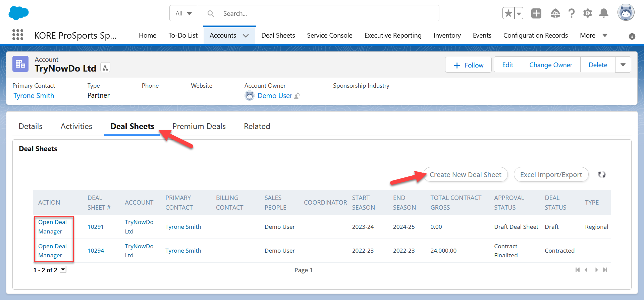Open Deal Manager for deal sheet 10291

tap(52, 227)
